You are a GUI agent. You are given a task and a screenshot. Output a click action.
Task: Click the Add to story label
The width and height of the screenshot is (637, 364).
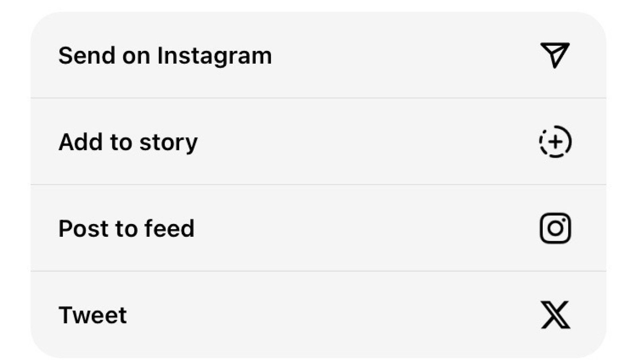(x=128, y=142)
